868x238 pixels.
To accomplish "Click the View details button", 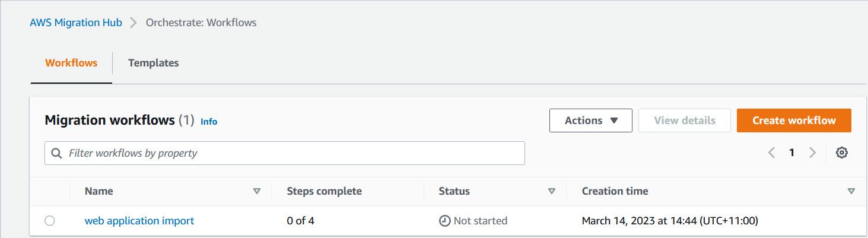I will [685, 120].
